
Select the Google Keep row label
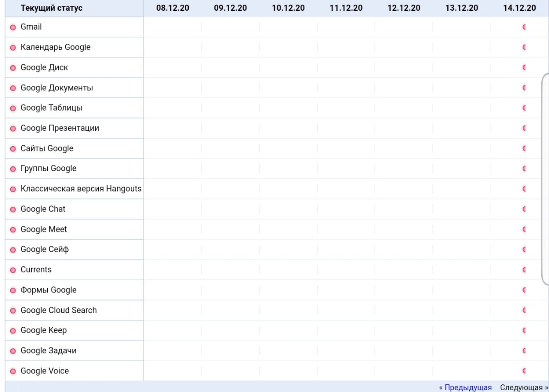44,330
